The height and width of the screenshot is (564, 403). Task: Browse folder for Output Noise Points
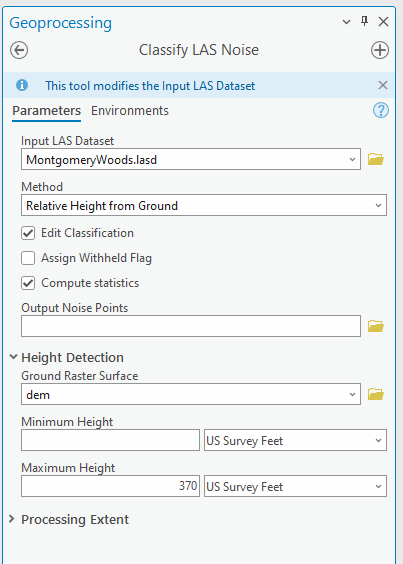click(376, 326)
